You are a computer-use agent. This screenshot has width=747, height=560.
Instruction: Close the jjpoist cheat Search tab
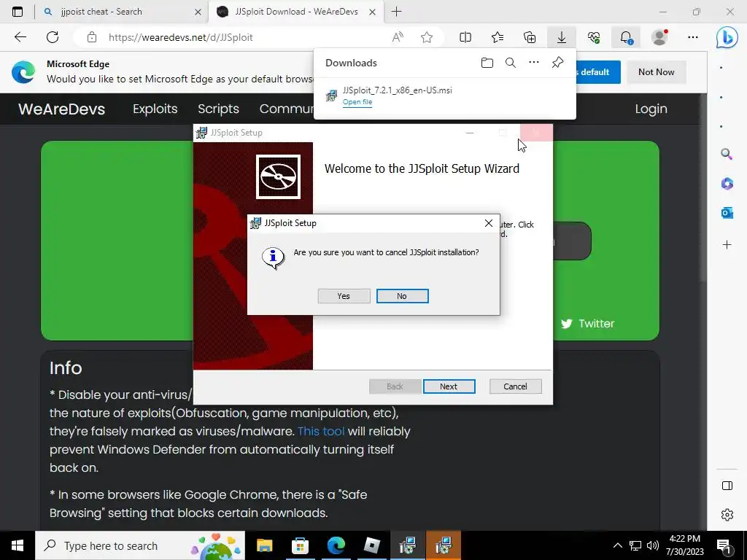(198, 12)
